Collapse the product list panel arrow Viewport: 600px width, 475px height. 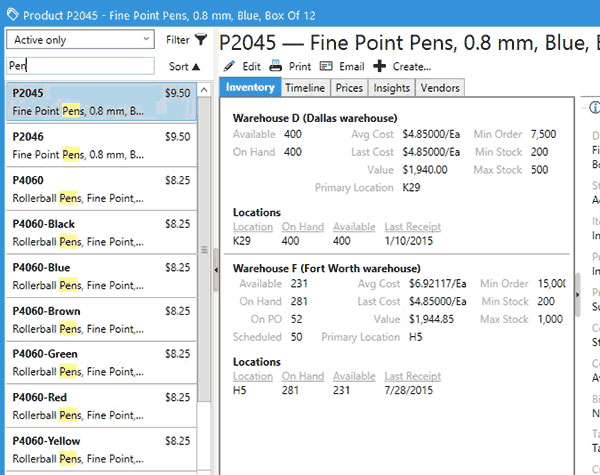(216, 270)
